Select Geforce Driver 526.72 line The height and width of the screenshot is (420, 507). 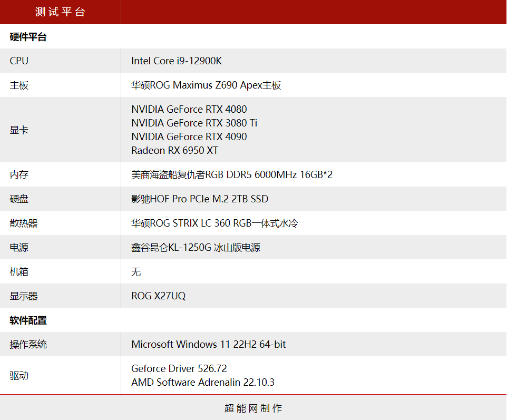coord(179,368)
